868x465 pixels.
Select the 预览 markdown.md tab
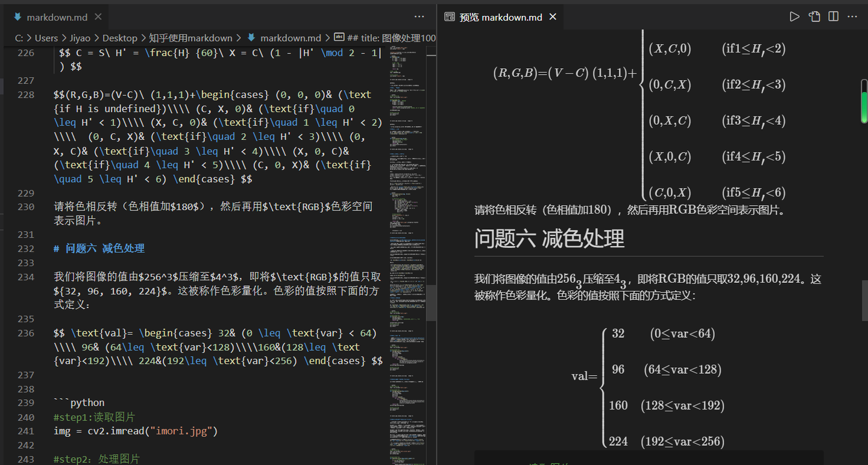click(x=500, y=16)
